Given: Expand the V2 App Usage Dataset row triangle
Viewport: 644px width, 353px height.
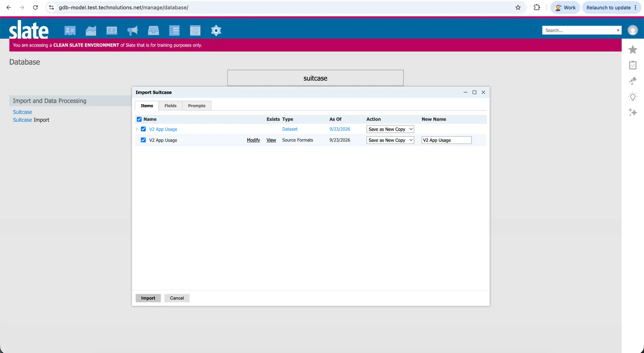Looking at the screenshot, I should (x=137, y=129).
